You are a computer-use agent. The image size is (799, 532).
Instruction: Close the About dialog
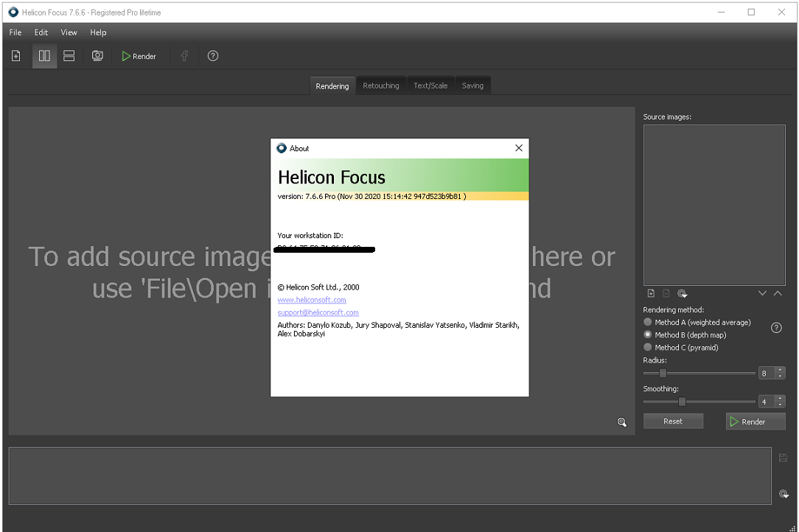(519, 148)
